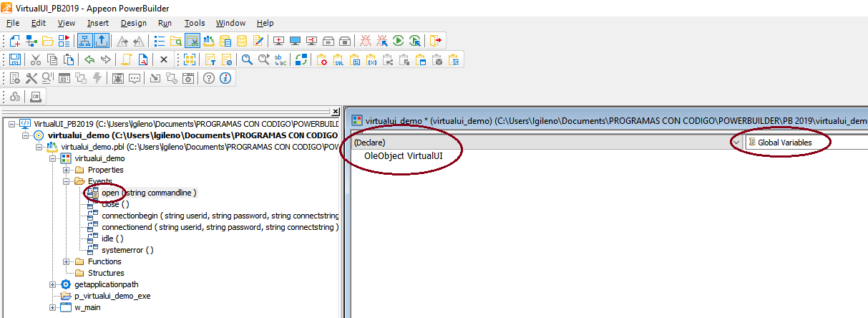Collapse the Events folder node
Viewport: 868px width, 318px height.
click(67, 181)
